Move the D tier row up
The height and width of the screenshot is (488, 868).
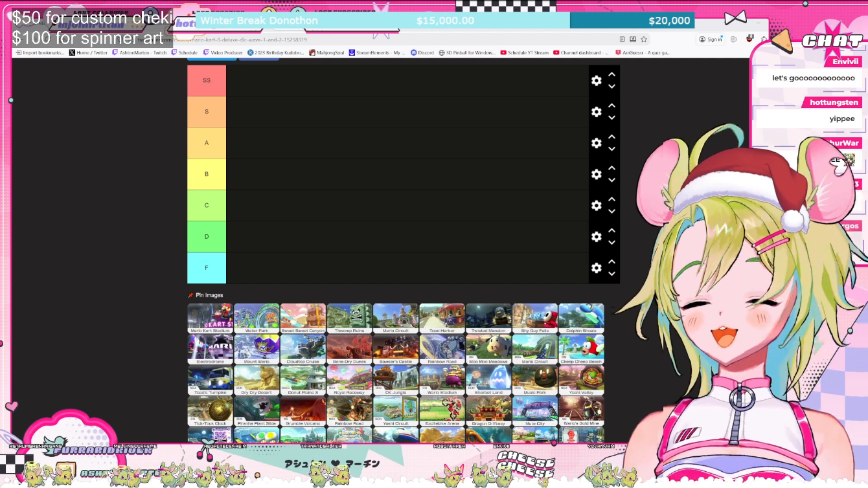[x=611, y=231]
